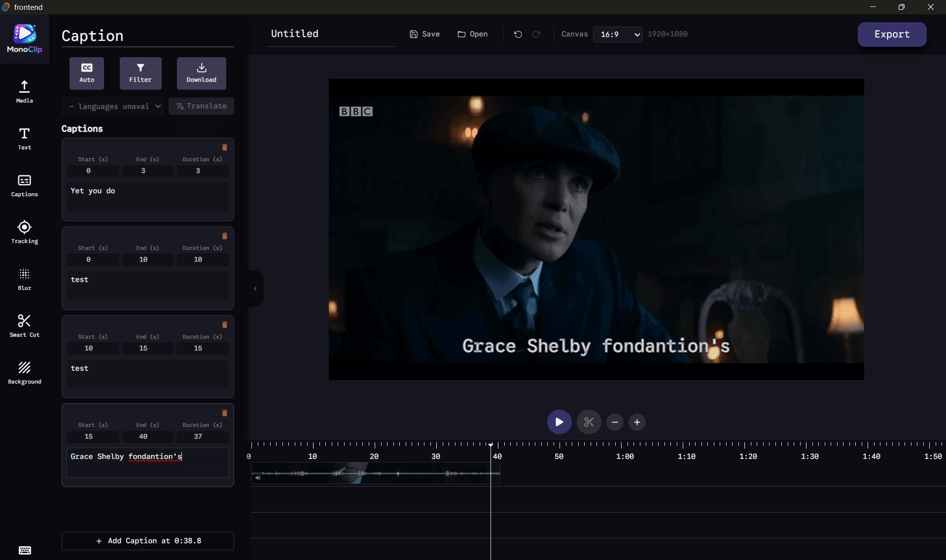The image size is (946, 560).
Task: Zoom in the timeline
Action: click(637, 422)
